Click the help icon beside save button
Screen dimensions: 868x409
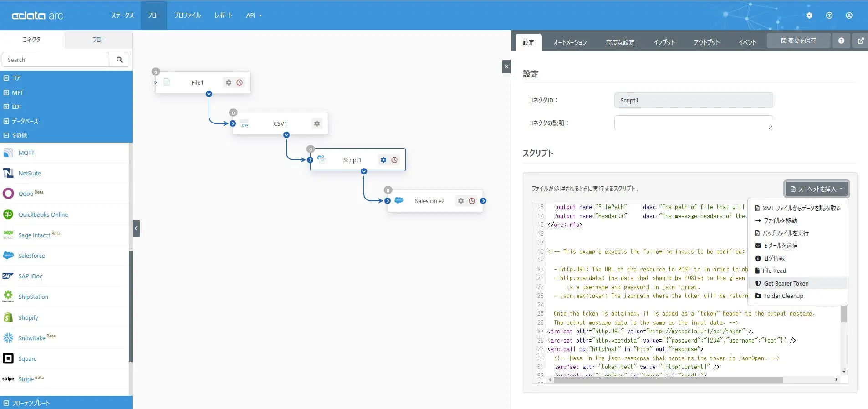pos(841,41)
